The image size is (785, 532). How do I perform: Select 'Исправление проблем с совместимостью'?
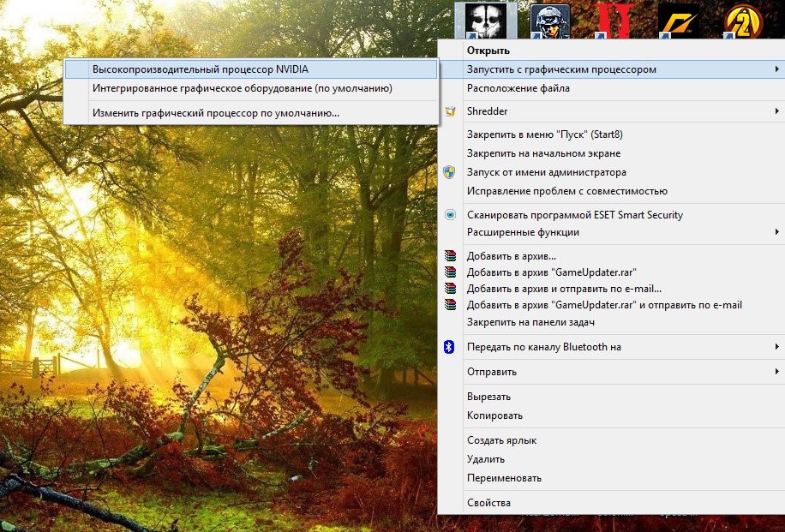click(611, 191)
